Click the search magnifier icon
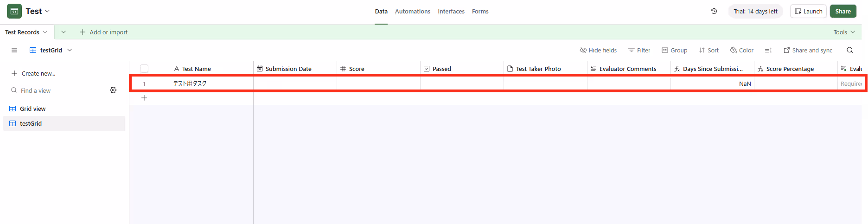Screen dimensions: 868x224 click(x=850, y=50)
